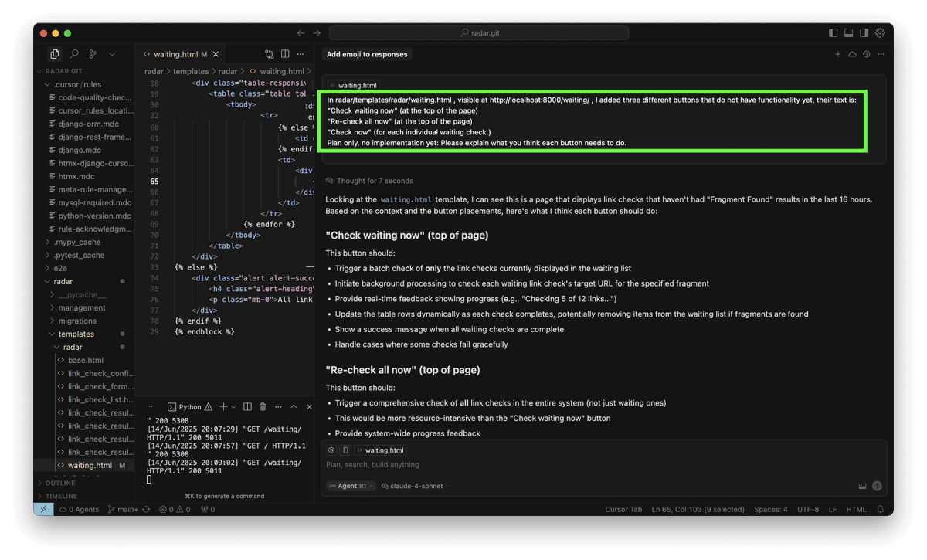Click the at-symbol add context button
Image resolution: width=927 pixels, height=560 pixels.
click(x=331, y=450)
